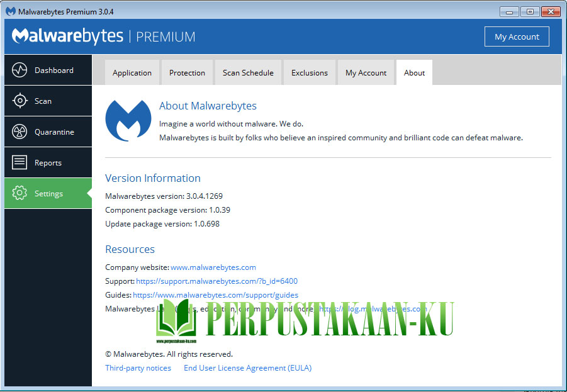
Task: Click the About Malwarebytes heading
Action: pyautogui.click(x=208, y=106)
